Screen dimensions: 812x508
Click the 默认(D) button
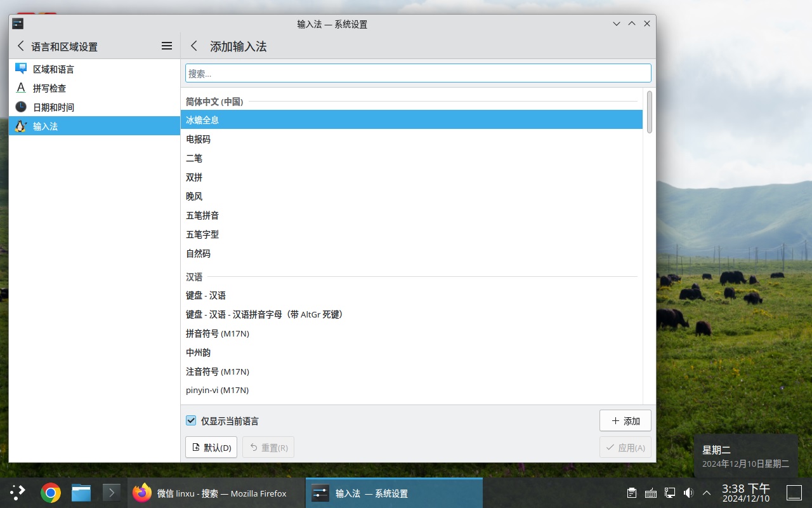[211, 447]
